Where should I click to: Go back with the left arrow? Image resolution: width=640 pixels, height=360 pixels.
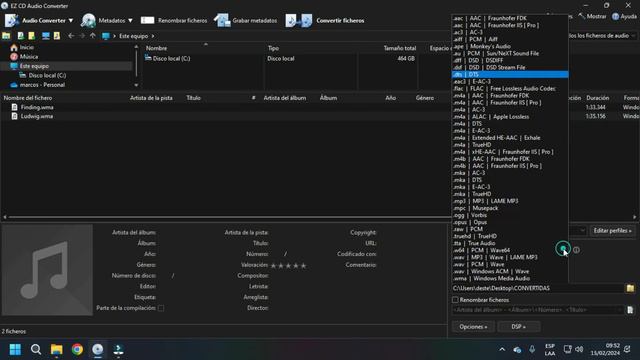tap(71, 36)
